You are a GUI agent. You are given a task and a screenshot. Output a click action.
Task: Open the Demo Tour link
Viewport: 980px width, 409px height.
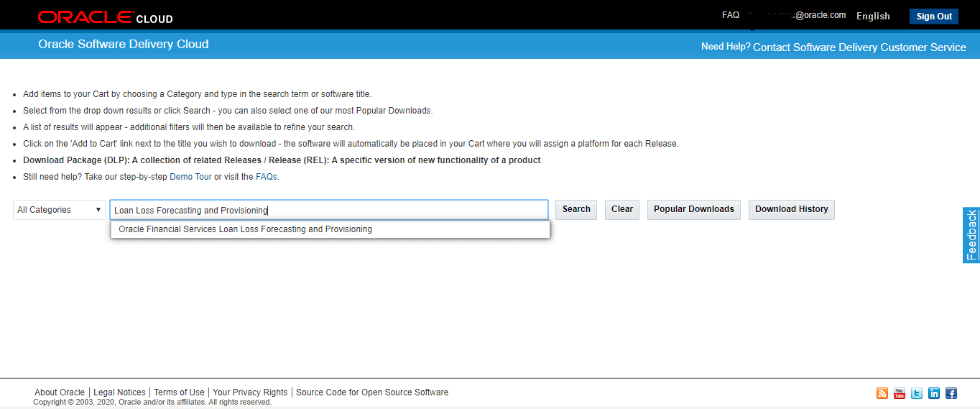[x=190, y=177]
